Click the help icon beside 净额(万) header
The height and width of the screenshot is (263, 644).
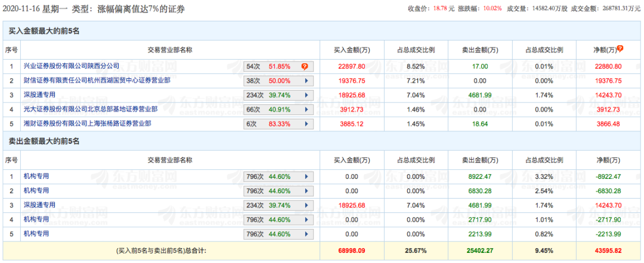[620, 49]
